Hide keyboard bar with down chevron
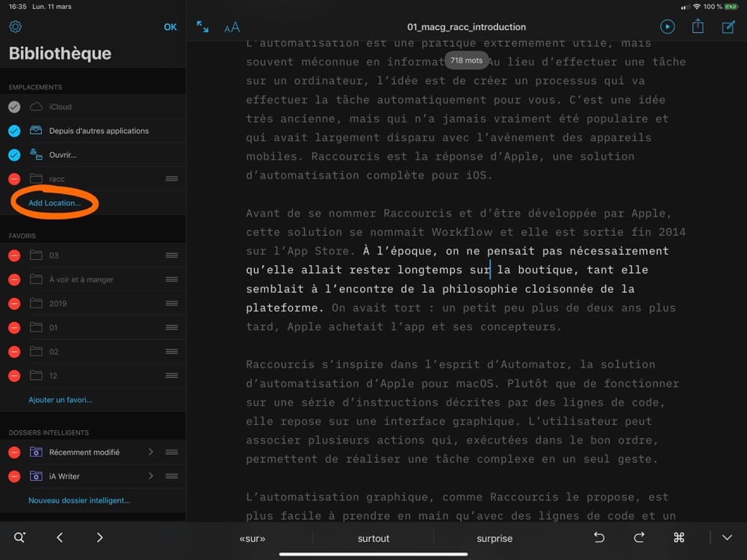The width and height of the screenshot is (747, 560). [x=727, y=538]
